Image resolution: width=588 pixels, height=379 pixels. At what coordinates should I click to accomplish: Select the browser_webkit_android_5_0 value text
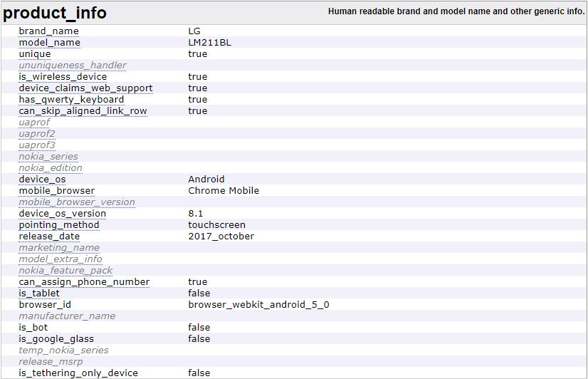[258, 305]
